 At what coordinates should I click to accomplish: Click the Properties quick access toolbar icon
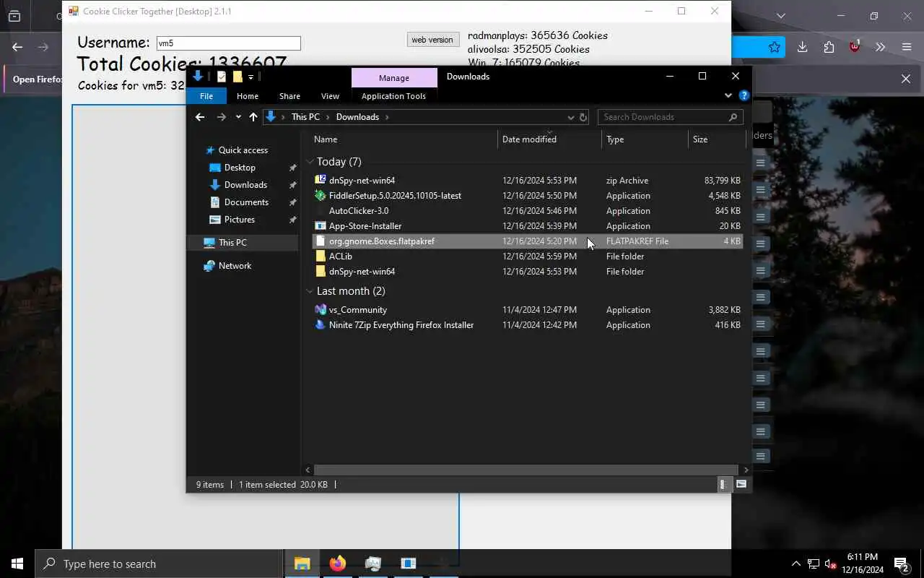click(221, 77)
